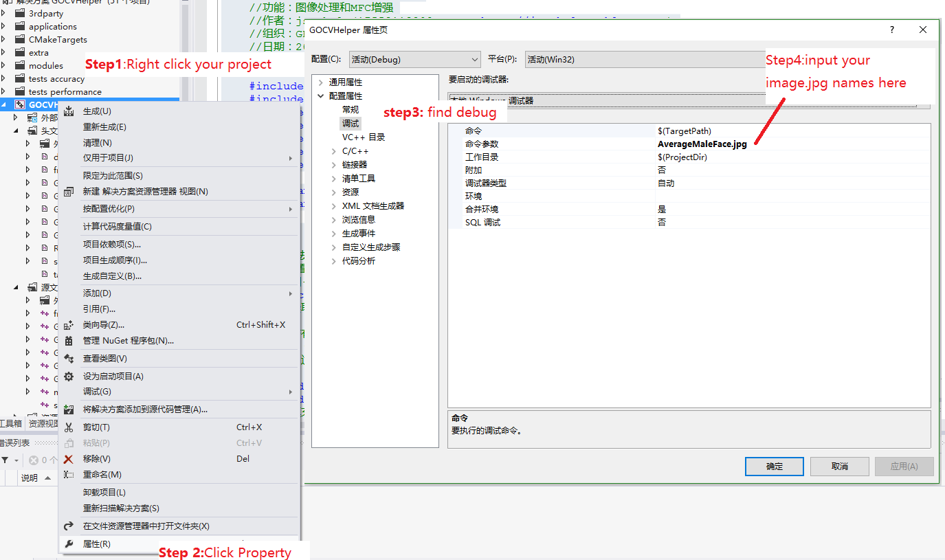Click the 附加 property row label
The width and height of the screenshot is (945, 560).
(x=474, y=170)
